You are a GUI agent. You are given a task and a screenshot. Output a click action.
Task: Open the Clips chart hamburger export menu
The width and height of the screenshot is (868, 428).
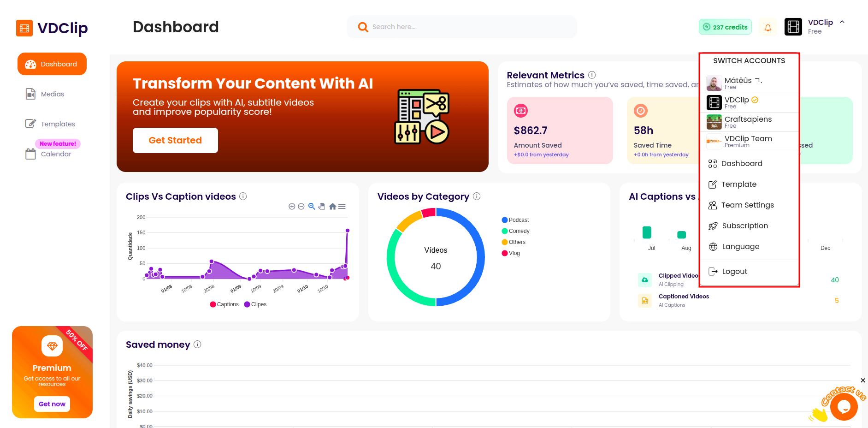click(x=342, y=207)
